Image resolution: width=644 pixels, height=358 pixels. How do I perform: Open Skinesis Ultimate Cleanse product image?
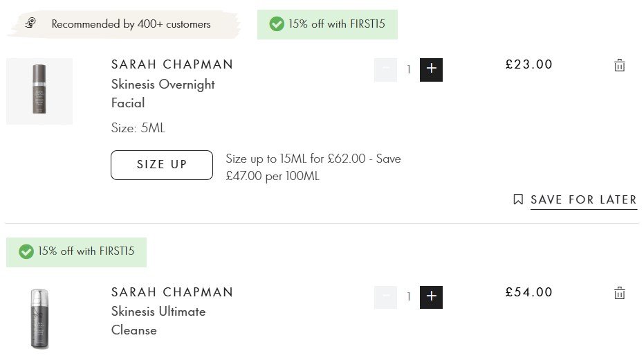39,319
